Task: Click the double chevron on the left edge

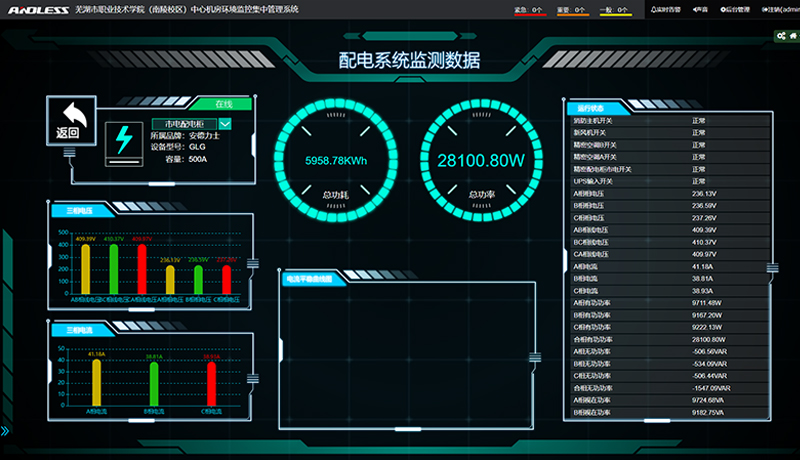Action: (5, 431)
